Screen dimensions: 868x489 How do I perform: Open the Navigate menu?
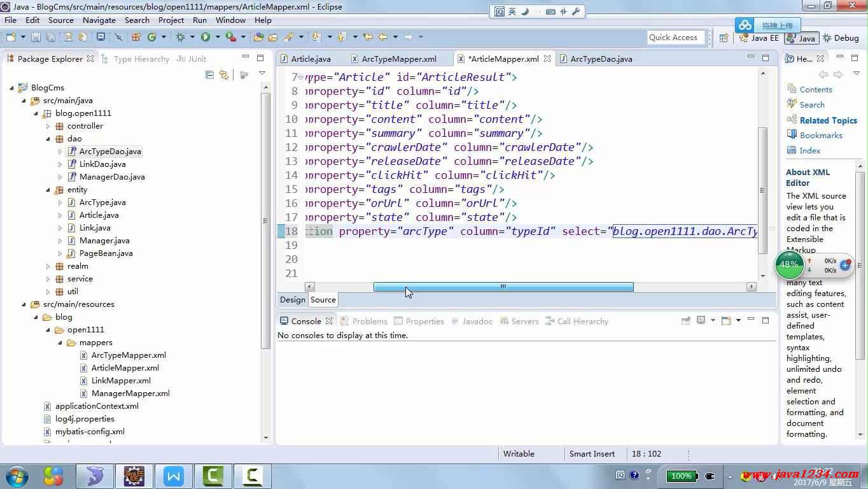tap(99, 20)
